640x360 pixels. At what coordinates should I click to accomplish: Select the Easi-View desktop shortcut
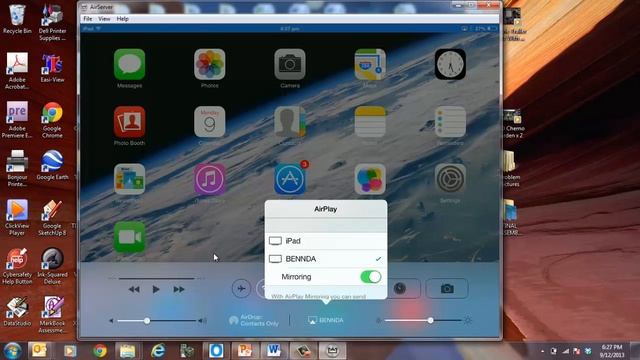[x=52, y=68]
